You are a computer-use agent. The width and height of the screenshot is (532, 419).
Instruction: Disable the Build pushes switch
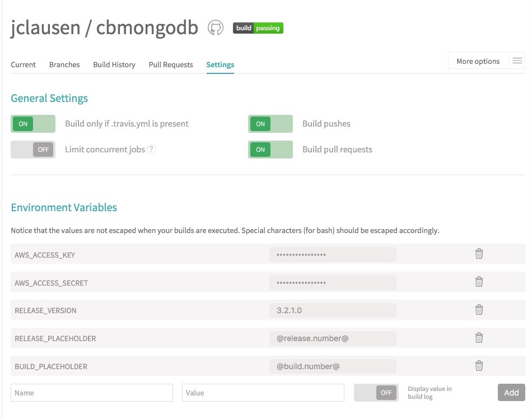coord(270,124)
